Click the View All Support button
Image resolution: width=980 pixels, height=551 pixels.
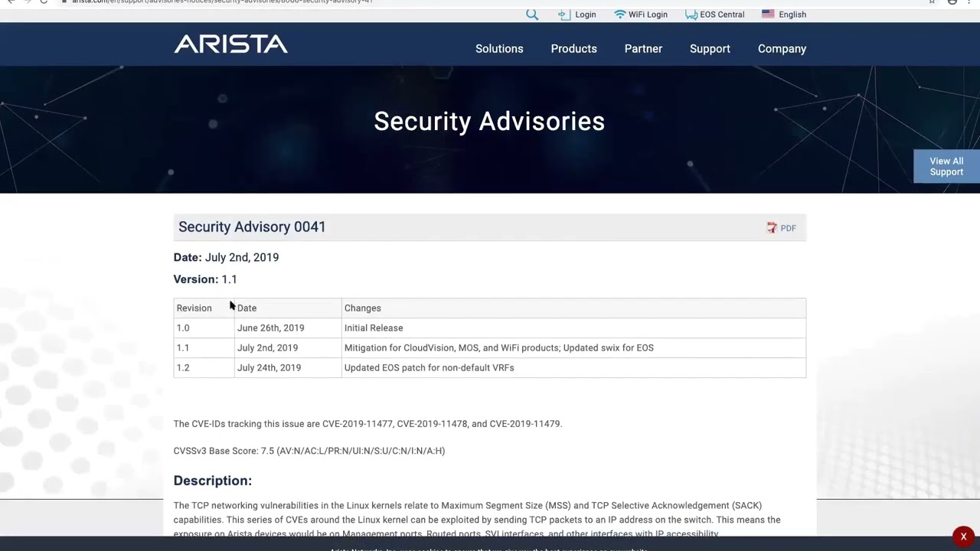946,166
